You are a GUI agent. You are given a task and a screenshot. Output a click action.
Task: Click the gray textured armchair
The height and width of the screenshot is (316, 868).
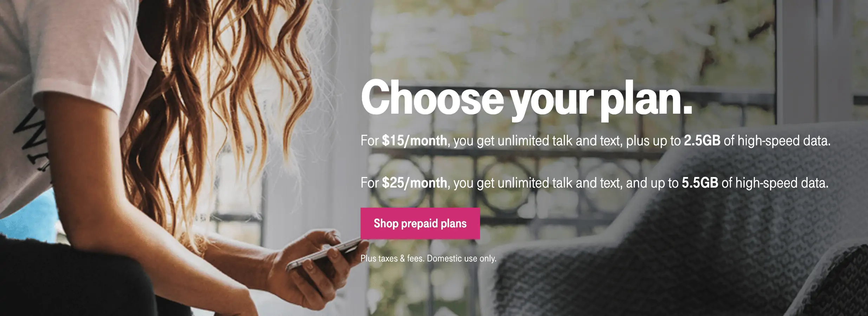point(685,225)
